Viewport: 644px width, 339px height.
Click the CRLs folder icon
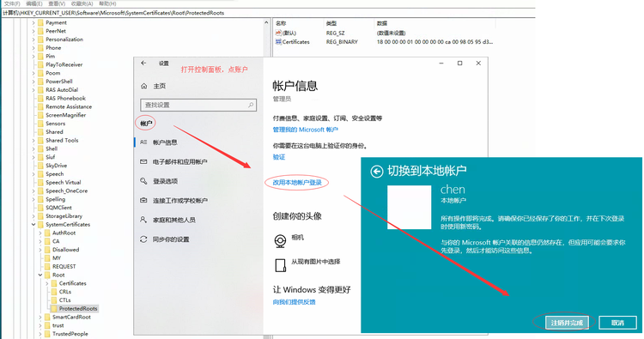click(54, 292)
